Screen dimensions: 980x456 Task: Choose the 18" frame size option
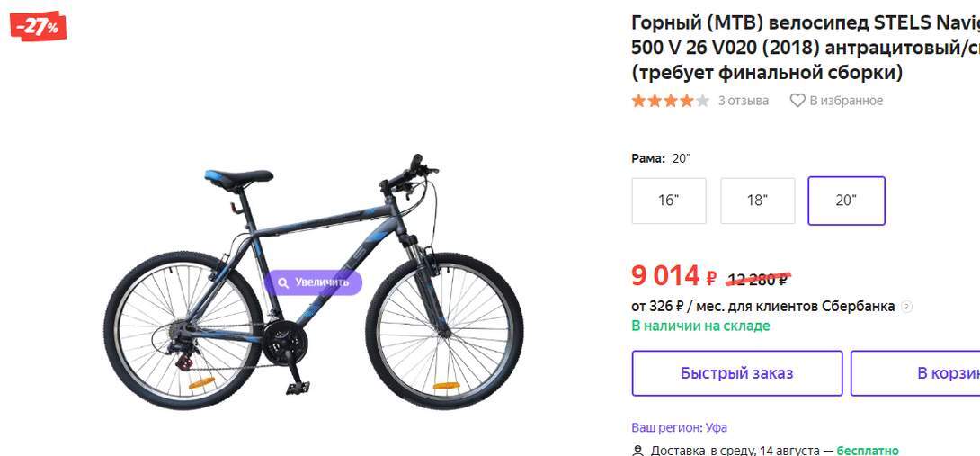757,201
